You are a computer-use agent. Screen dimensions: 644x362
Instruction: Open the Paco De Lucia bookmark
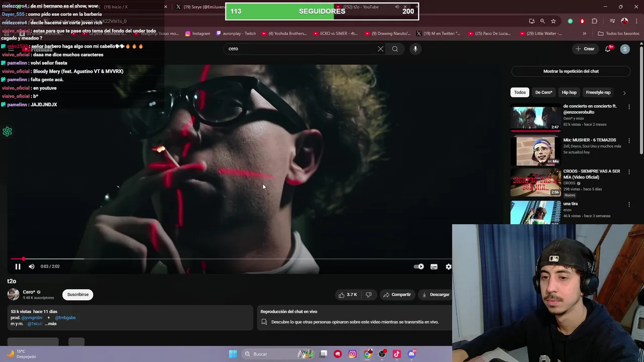(490, 34)
